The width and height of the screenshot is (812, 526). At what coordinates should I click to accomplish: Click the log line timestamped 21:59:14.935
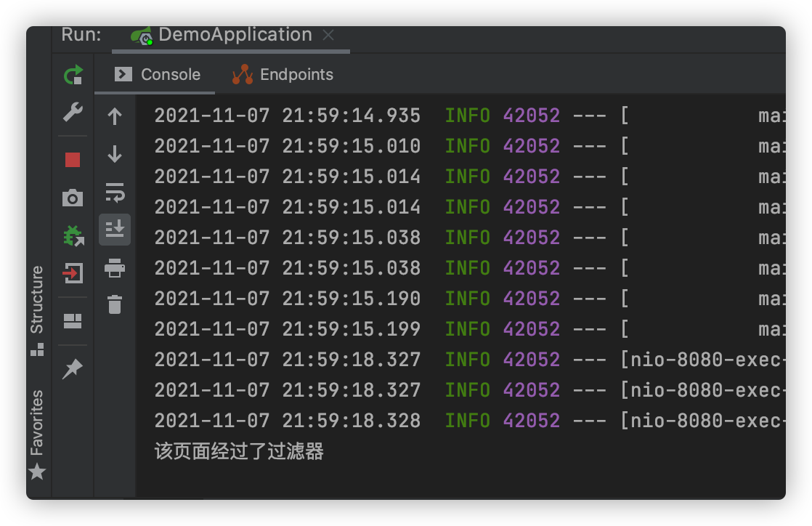click(x=469, y=116)
